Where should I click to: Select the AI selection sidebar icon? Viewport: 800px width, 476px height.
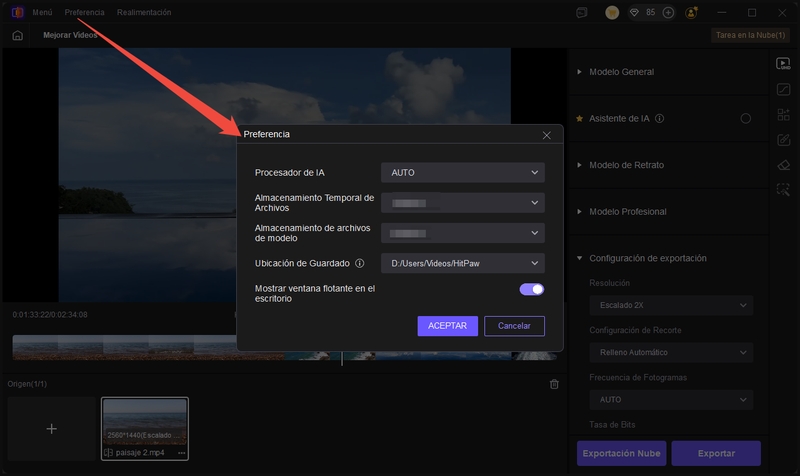click(x=783, y=190)
